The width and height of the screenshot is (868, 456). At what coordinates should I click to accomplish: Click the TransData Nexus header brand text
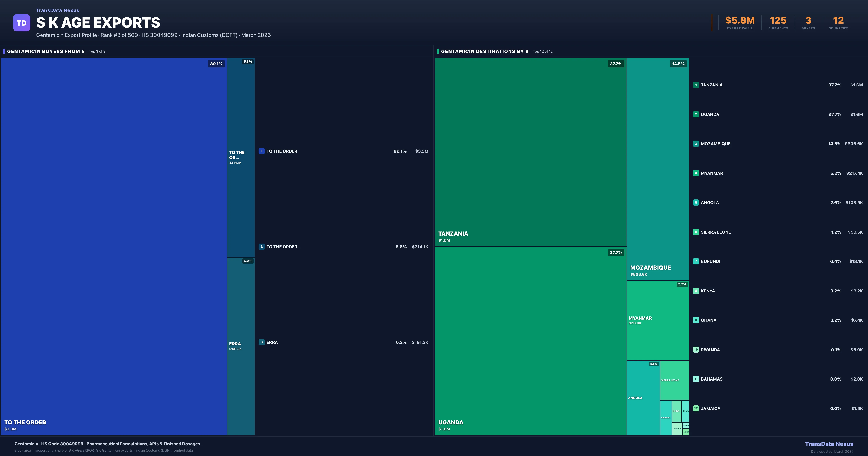tap(58, 10)
